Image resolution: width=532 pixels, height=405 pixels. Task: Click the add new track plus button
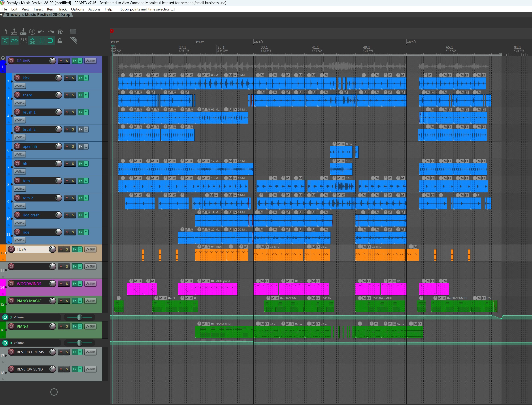point(54,392)
